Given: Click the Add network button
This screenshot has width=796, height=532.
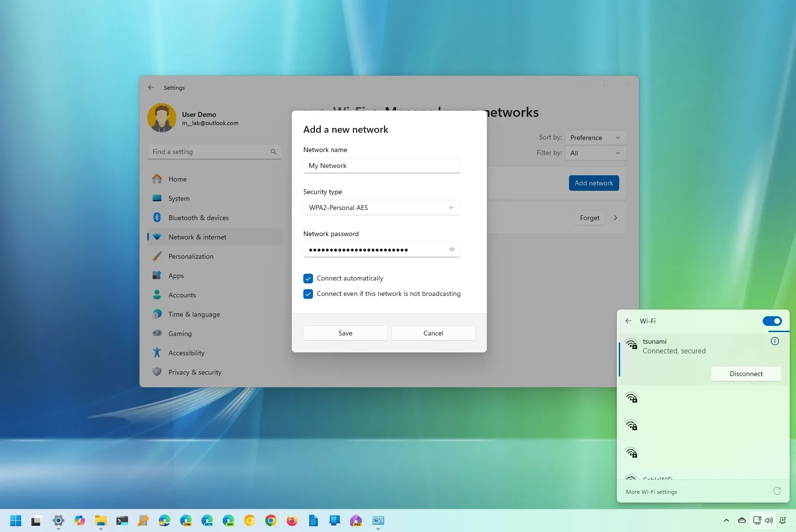Looking at the screenshot, I should [x=594, y=183].
